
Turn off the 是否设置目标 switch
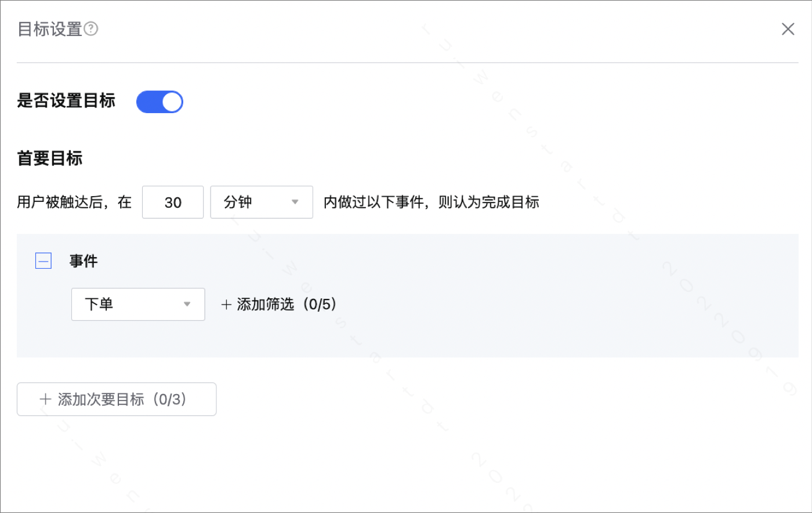pos(159,102)
